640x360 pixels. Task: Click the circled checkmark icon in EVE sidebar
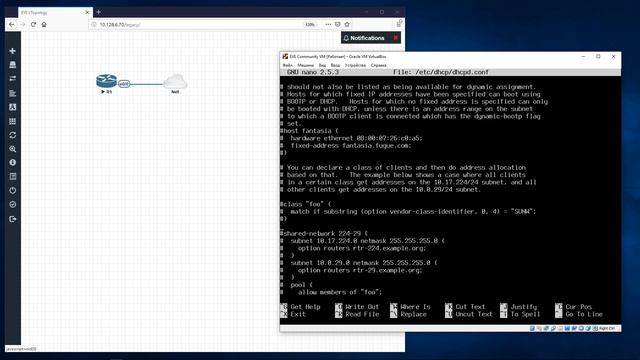(x=13, y=204)
